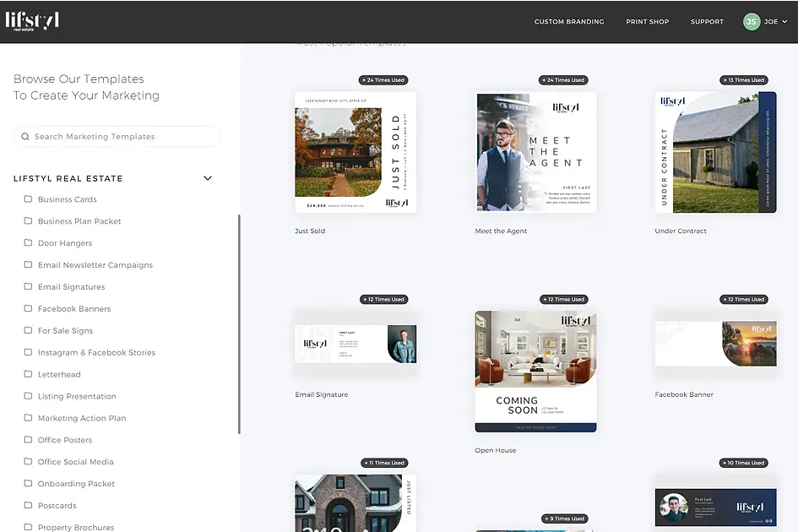
Task: Click the Meet the Agent caption
Action: point(501,231)
